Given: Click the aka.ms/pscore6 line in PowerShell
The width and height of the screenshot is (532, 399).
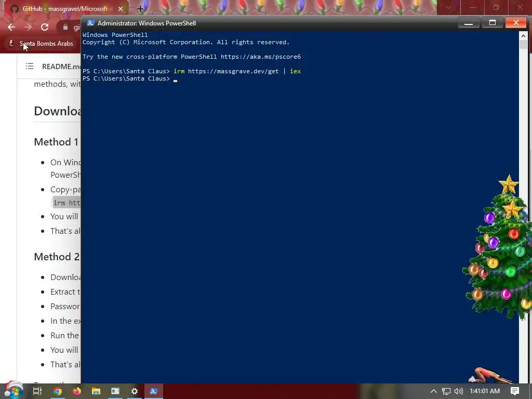Looking at the screenshot, I should (192, 57).
